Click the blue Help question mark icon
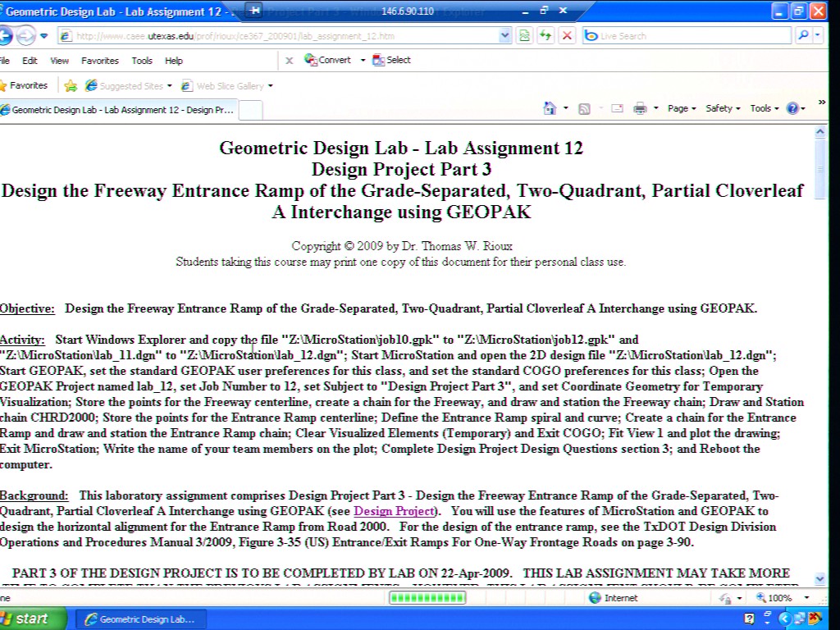 pyautogui.click(x=792, y=109)
